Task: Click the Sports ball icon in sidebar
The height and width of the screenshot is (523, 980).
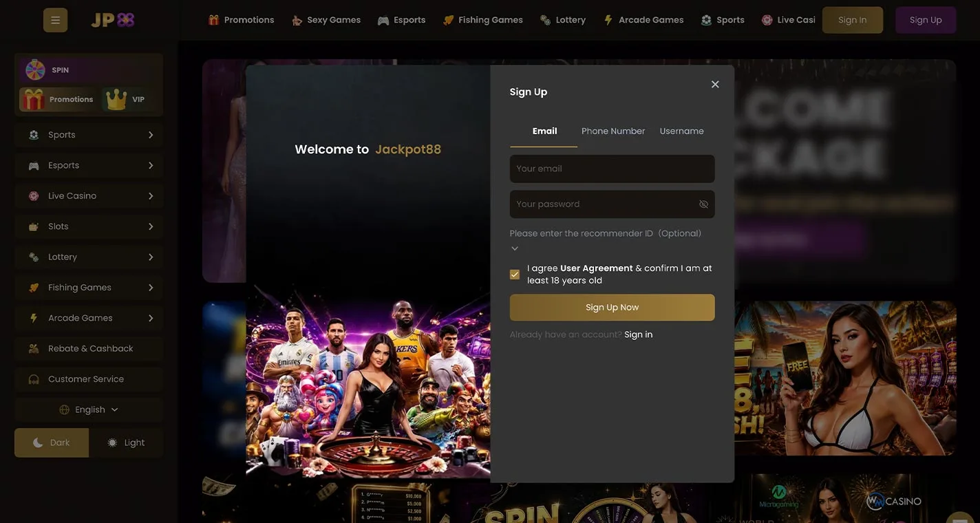Action: (34, 135)
